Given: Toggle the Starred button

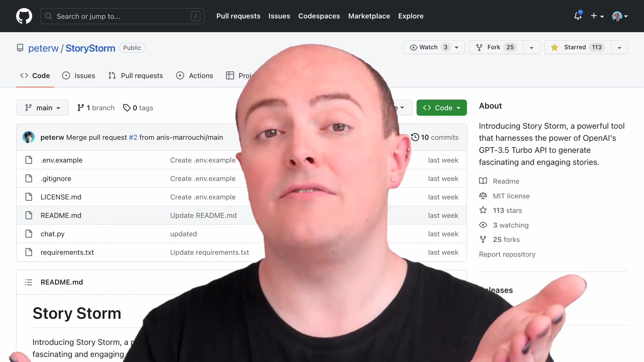Looking at the screenshot, I should point(578,47).
